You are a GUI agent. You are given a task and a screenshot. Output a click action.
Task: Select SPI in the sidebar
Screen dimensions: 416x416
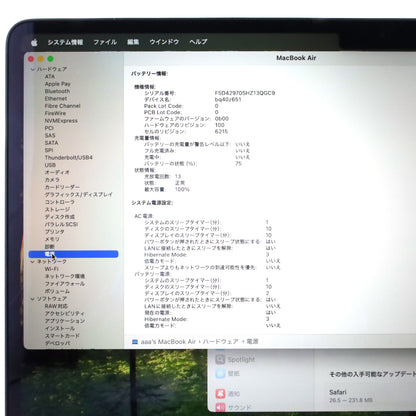pyautogui.click(x=49, y=150)
